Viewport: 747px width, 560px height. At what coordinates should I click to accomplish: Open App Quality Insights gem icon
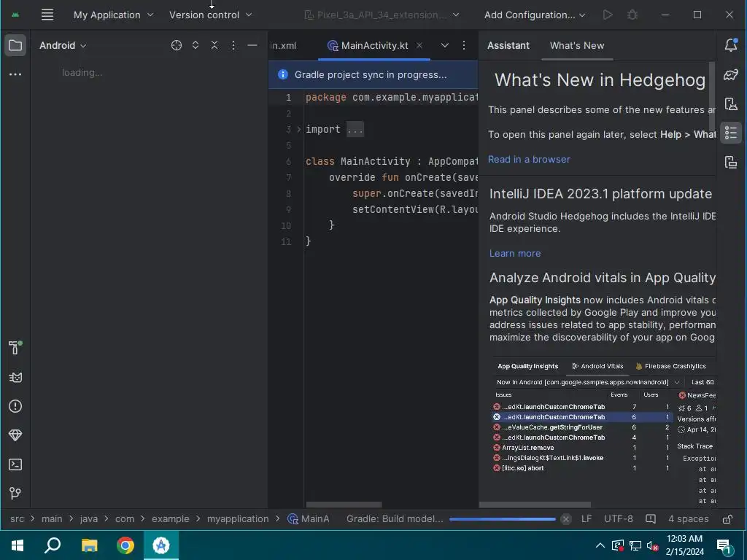15,435
